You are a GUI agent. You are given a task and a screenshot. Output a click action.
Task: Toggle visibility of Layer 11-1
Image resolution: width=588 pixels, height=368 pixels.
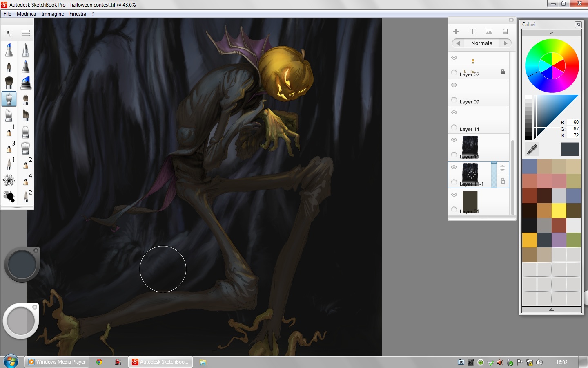454,167
